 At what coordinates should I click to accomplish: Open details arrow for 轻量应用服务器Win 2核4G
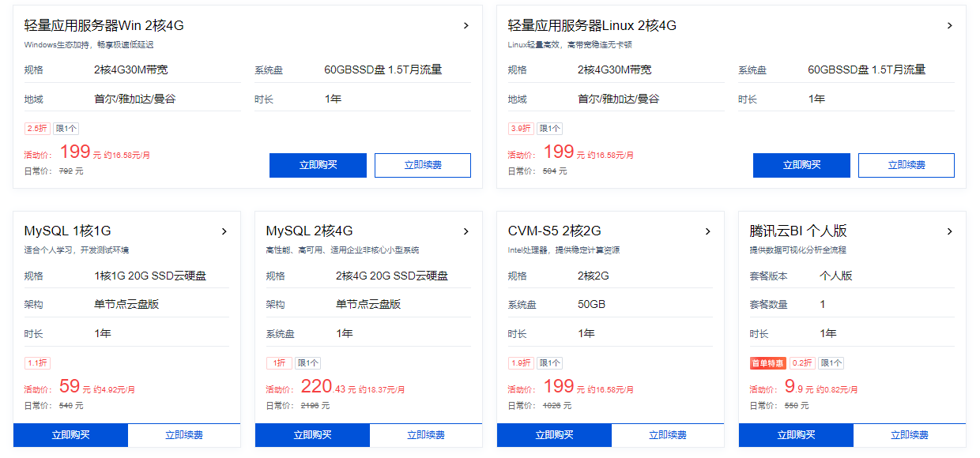(466, 25)
